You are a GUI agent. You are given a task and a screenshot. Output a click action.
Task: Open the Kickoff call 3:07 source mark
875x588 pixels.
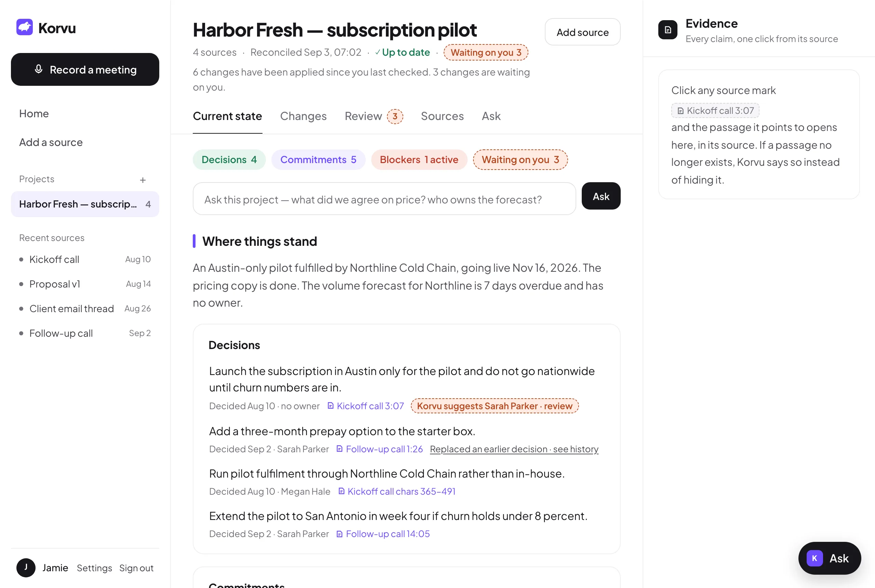click(x=366, y=406)
